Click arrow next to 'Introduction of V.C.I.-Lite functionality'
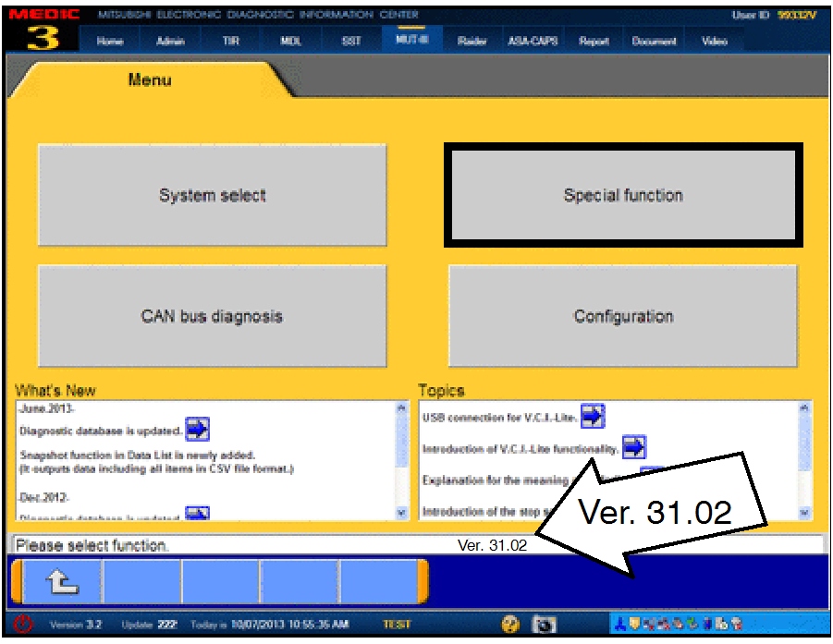This screenshot has width=833, height=644. tap(634, 448)
